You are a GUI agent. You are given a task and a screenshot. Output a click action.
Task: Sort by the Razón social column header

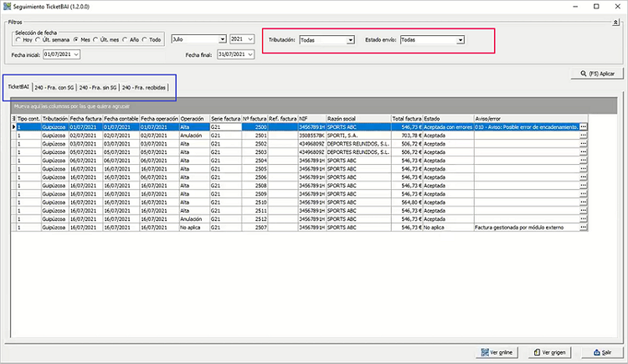tap(358, 119)
